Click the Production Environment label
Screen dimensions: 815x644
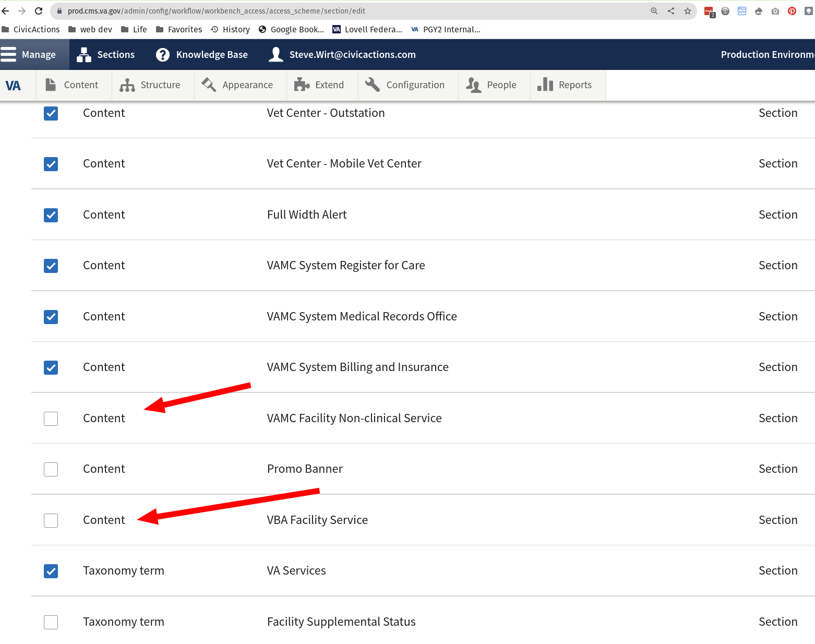pos(768,54)
